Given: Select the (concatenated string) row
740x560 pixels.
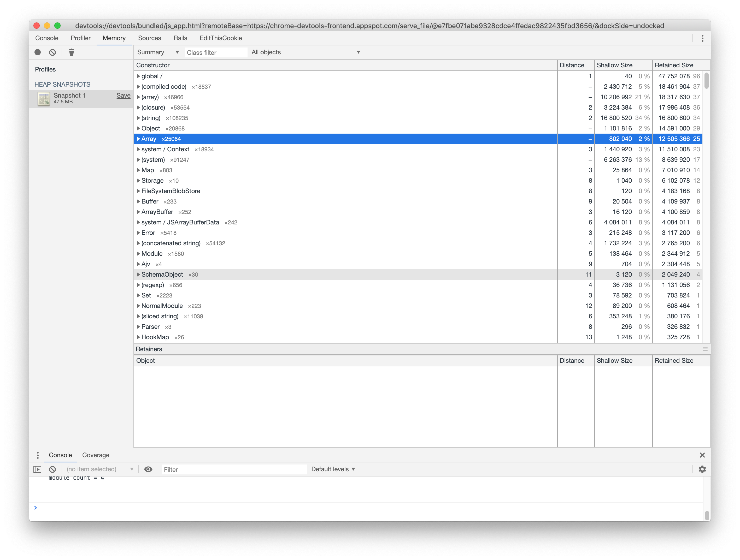Looking at the screenshot, I should (x=418, y=243).
